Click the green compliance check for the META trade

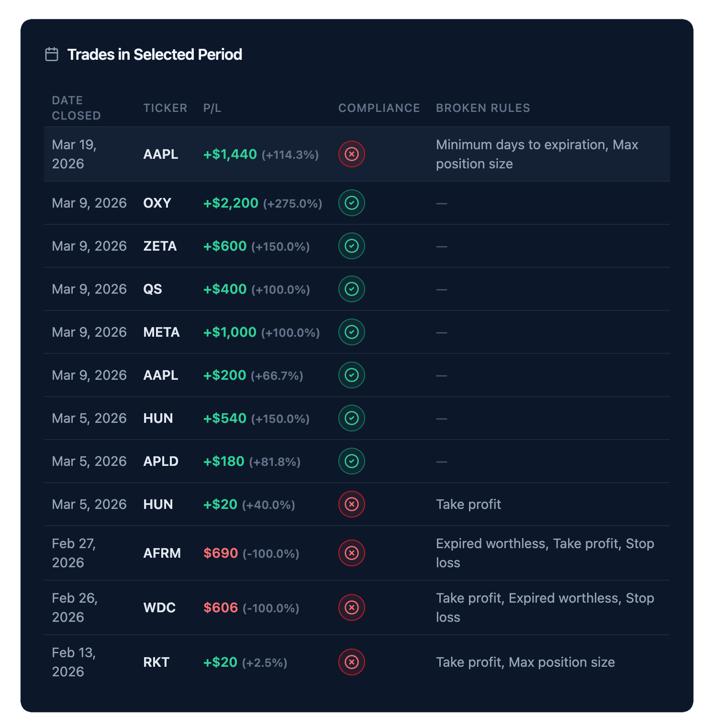(351, 332)
